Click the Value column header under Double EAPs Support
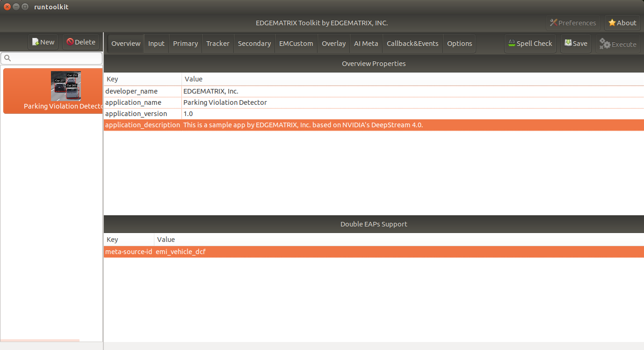The image size is (644, 350). [x=399, y=240]
